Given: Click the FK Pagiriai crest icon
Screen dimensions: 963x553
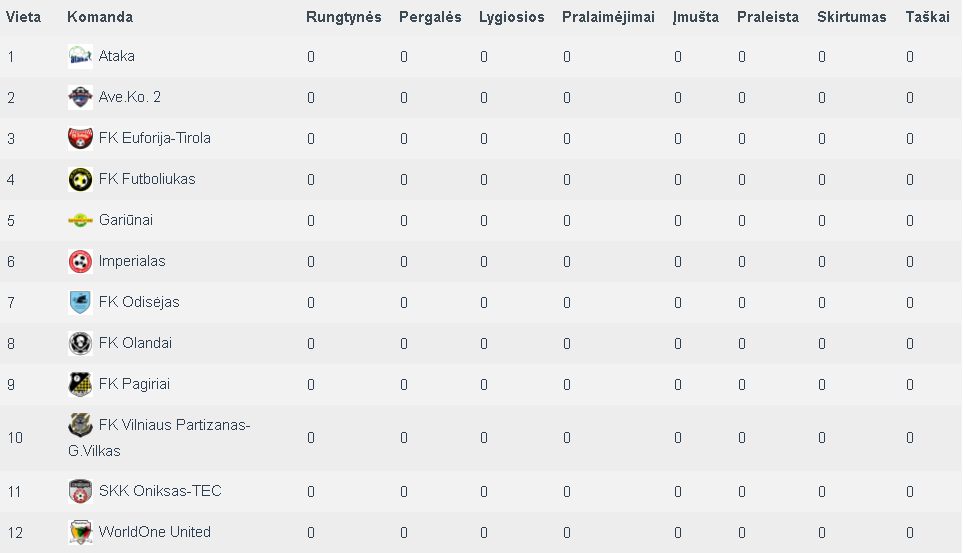Looking at the screenshot, I should (x=80, y=384).
